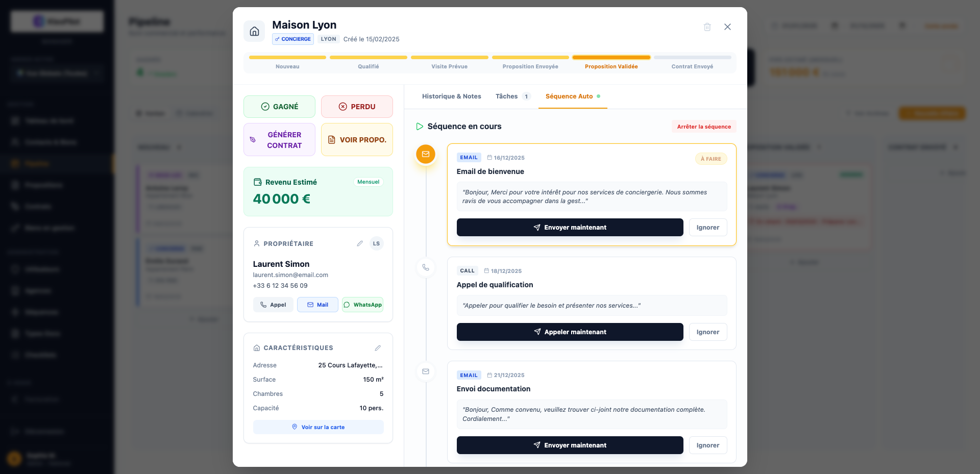The width and height of the screenshot is (980, 474).
Task: Open WhatsApp chat with Laurent Simon
Action: [362, 305]
